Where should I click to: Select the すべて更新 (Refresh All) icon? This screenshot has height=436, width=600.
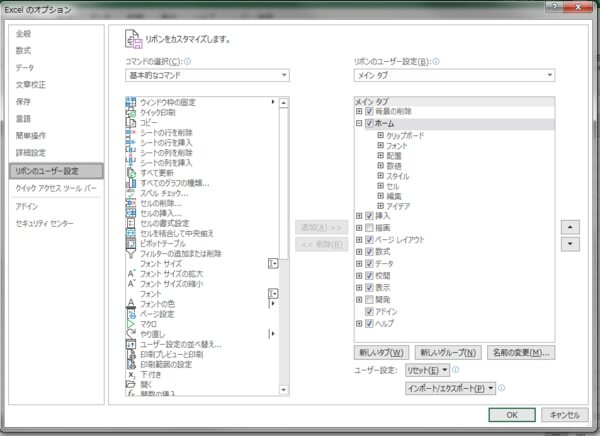[x=131, y=173]
